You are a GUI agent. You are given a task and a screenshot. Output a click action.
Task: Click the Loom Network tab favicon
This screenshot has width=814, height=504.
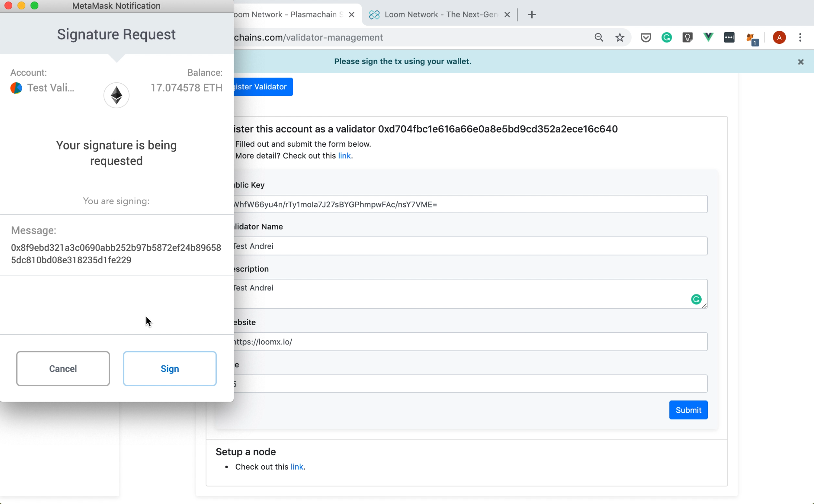coord(374,14)
